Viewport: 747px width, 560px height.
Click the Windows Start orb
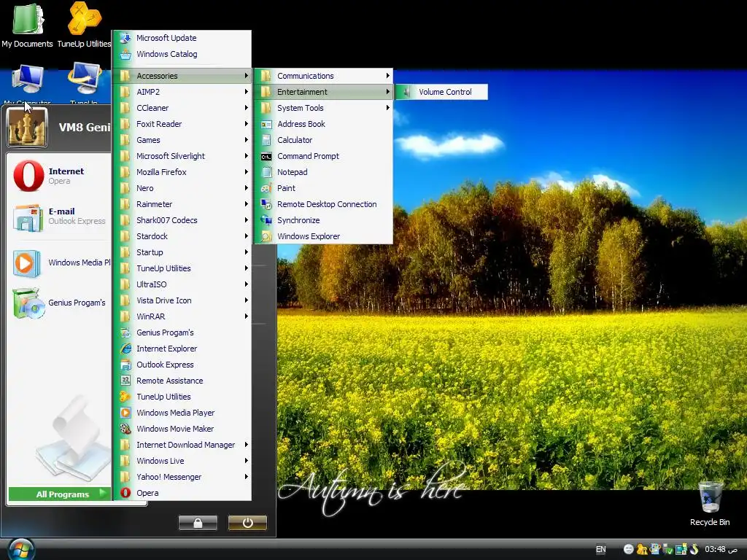click(21, 550)
